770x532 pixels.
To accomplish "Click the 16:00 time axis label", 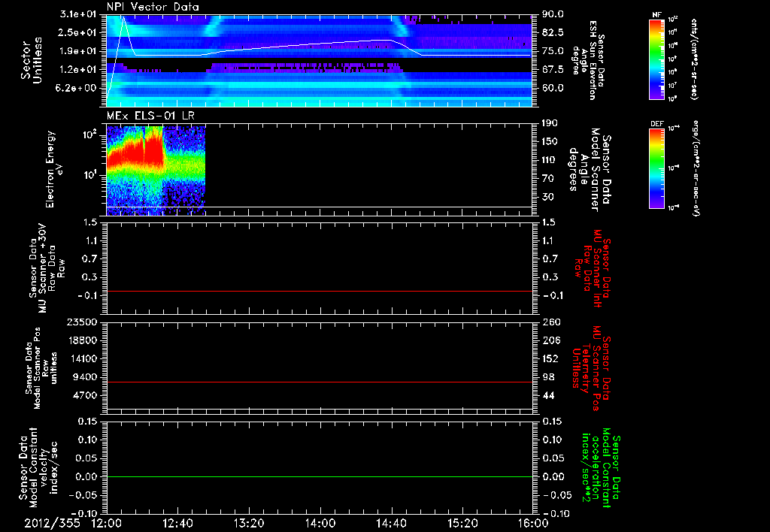I will coord(533,523).
